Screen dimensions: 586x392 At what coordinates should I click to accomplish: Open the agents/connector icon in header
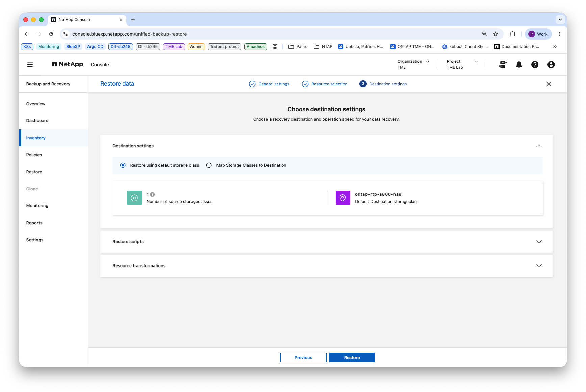503,65
